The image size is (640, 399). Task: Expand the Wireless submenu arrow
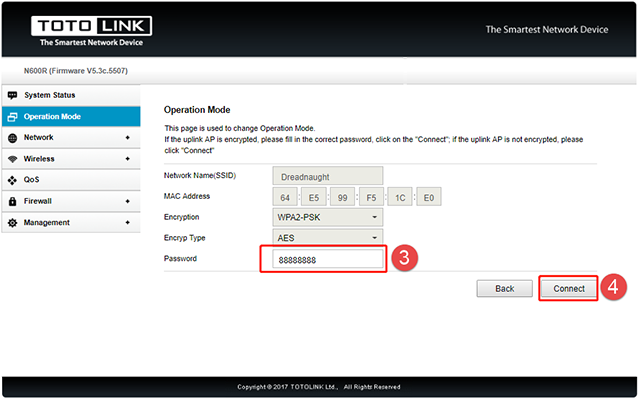pos(128,159)
